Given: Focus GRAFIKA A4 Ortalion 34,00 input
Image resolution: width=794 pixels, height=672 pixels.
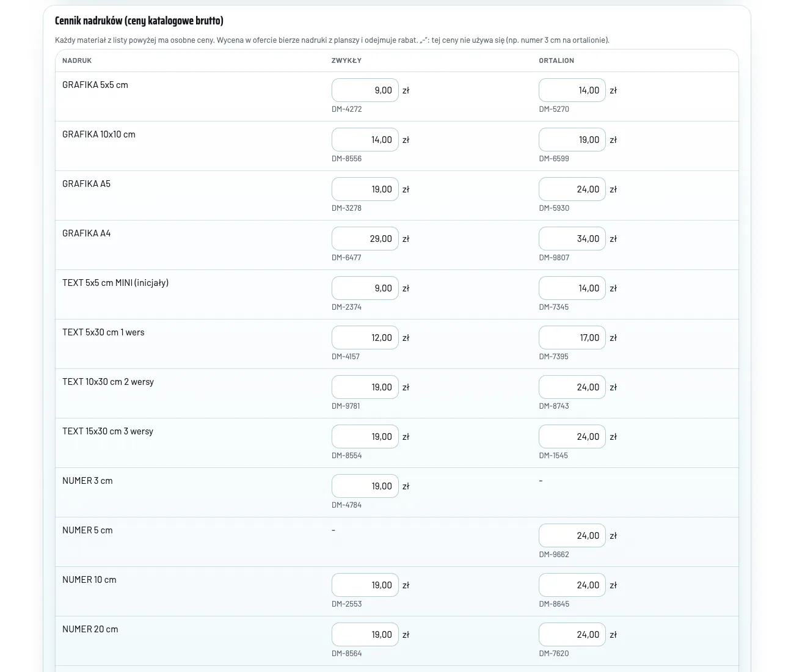Looking at the screenshot, I should click(x=572, y=239).
